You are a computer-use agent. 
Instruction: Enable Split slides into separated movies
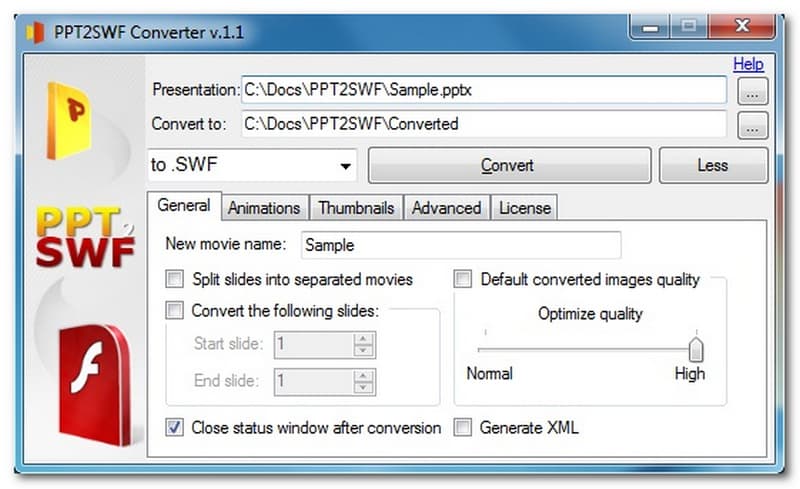pyautogui.click(x=175, y=280)
